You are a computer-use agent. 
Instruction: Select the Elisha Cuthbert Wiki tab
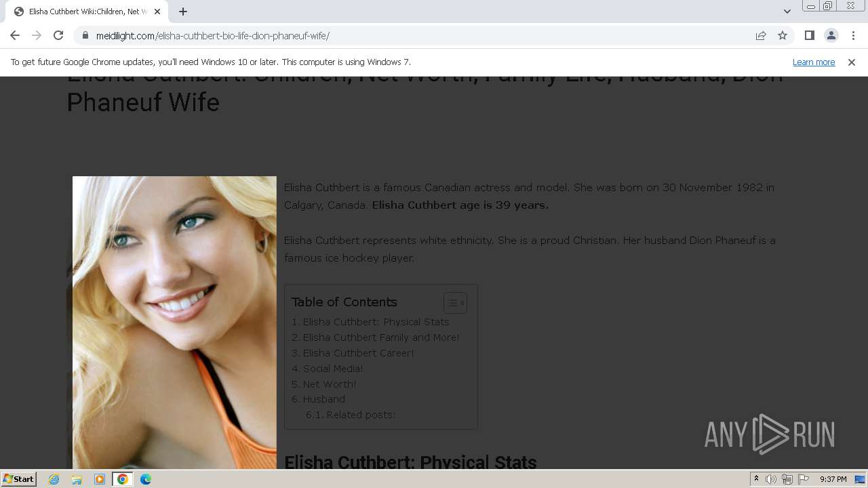point(87,12)
